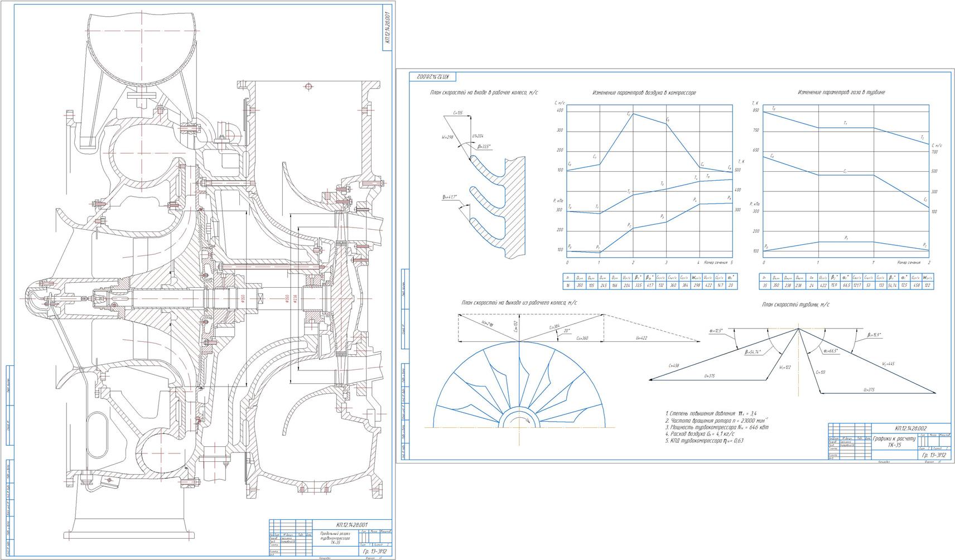Click the 'C=135' label on the inlet velocity triangle
This screenshot has height=560, width=955.
click(457, 113)
